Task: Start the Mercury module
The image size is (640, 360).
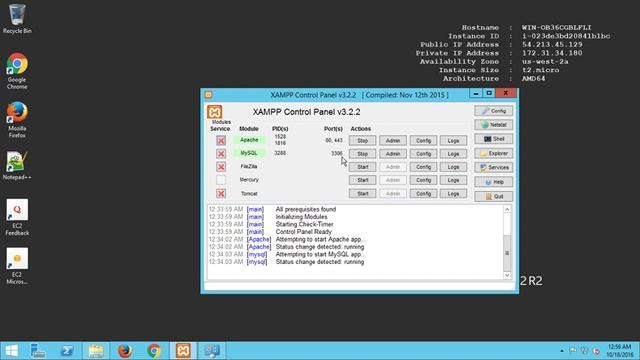Action: (x=362, y=180)
